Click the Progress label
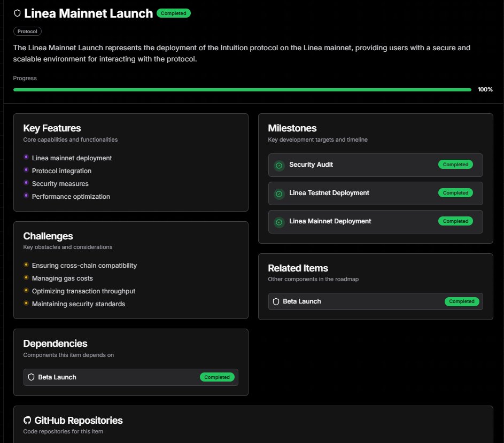504x443 pixels. 25,78
